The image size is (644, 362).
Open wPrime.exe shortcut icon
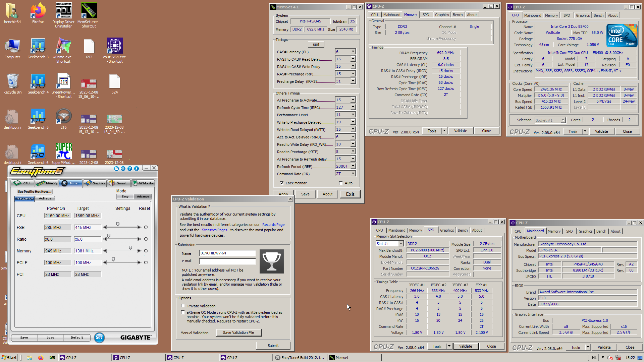pos(63,50)
